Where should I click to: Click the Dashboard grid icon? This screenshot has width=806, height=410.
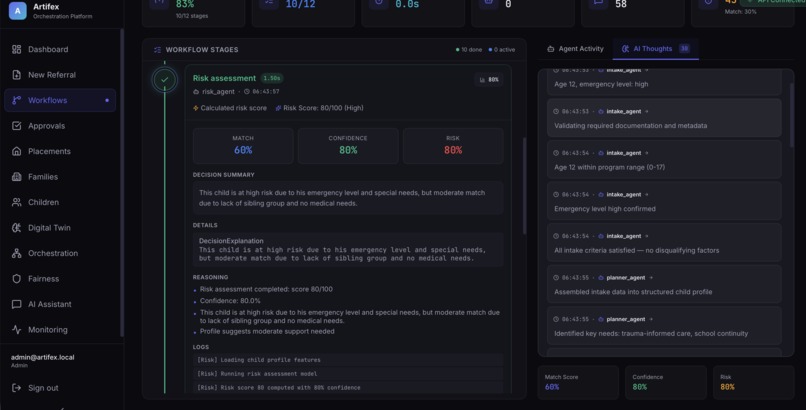pos(16,49)
